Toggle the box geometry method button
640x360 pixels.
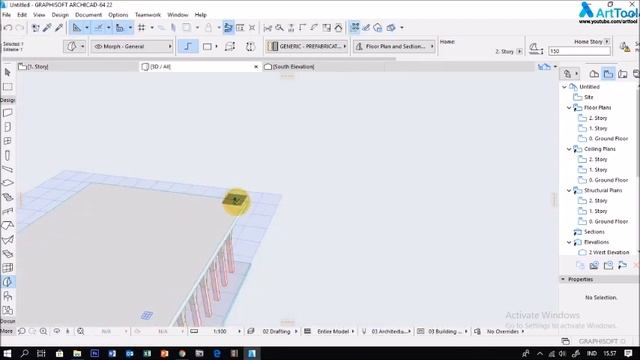click(207, 47)
